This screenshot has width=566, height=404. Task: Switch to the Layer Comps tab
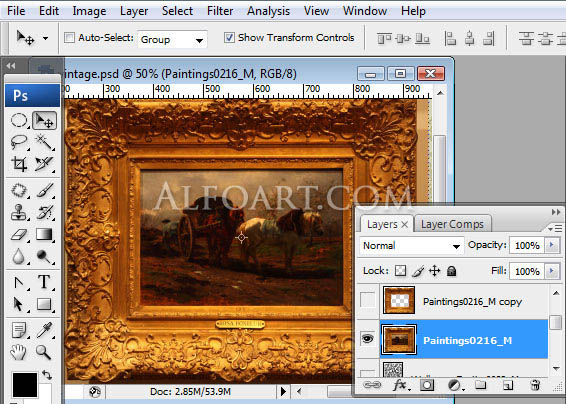coord(452,224)
